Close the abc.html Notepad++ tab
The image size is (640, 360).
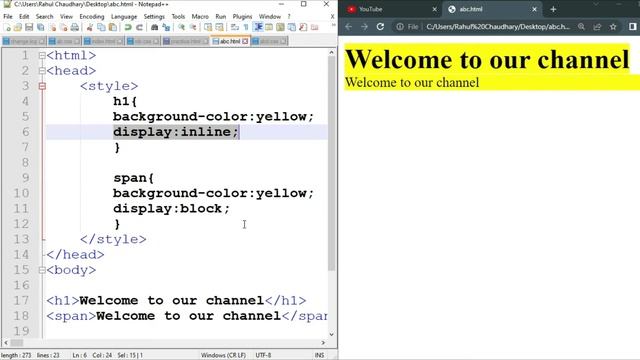[x=245, y=41]
